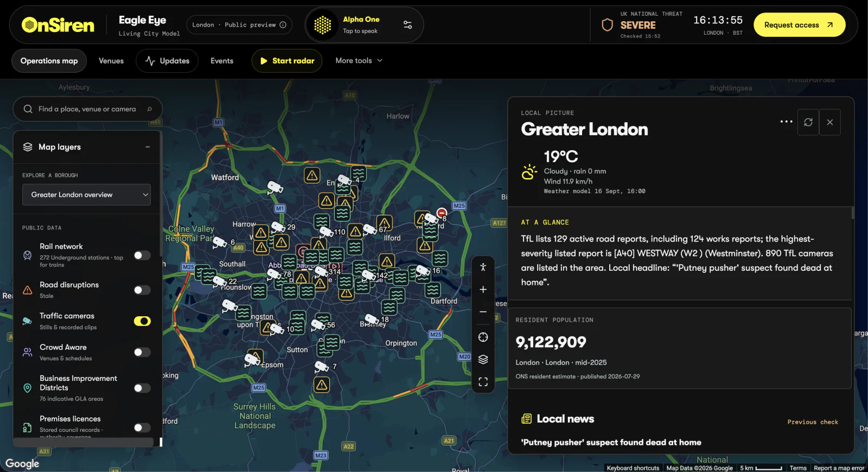Click the national threat shield icon
This screenshot has height=472, width=868.
(x=608, y=25)
